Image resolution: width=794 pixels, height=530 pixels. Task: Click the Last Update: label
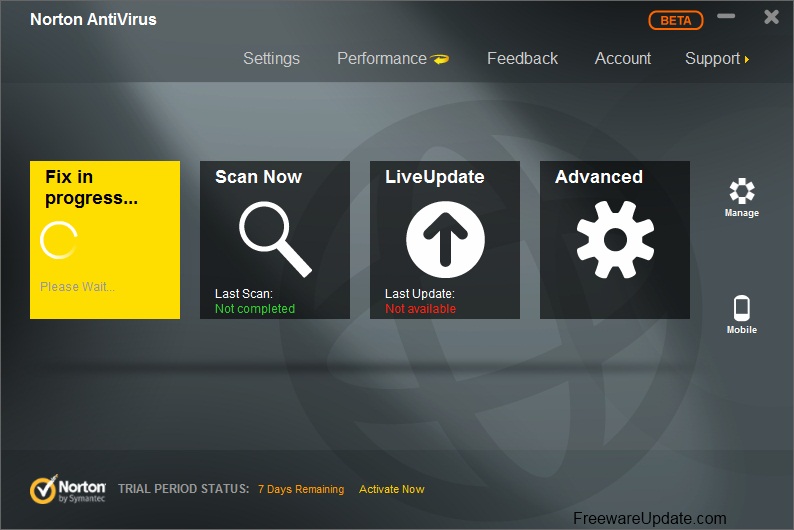click(x=420, y=294)
